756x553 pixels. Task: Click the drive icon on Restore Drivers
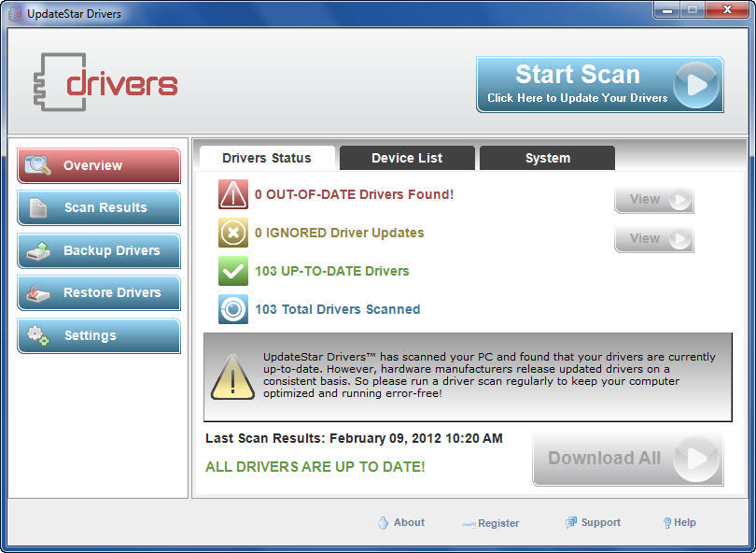(x=38, y=293)
